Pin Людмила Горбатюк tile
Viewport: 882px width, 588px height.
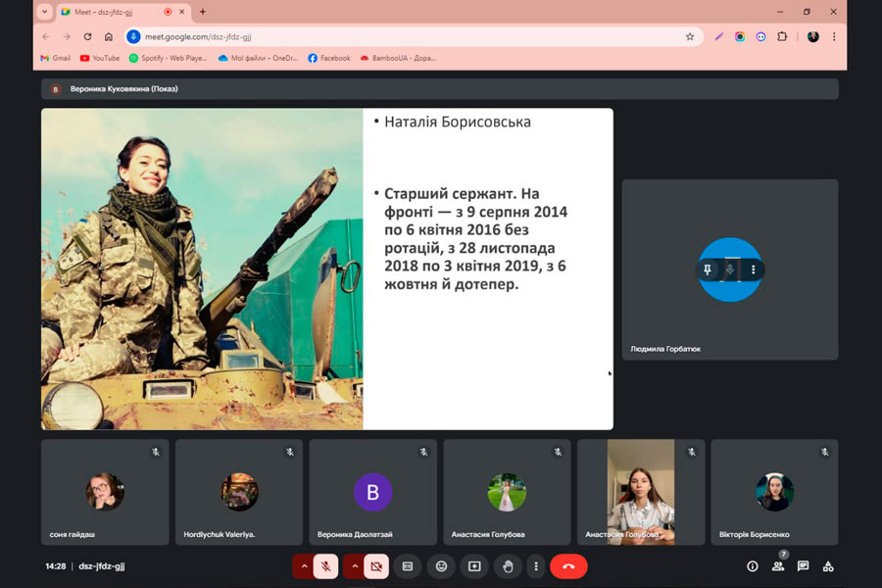point(707,269)
